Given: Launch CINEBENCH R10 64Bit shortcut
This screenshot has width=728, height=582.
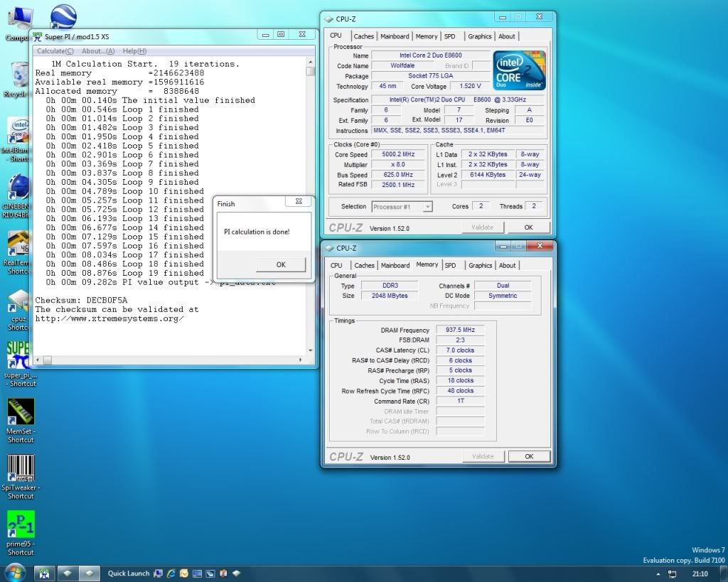Looking at the screenshot, I should pyautogui.click(x=17, y=195).
